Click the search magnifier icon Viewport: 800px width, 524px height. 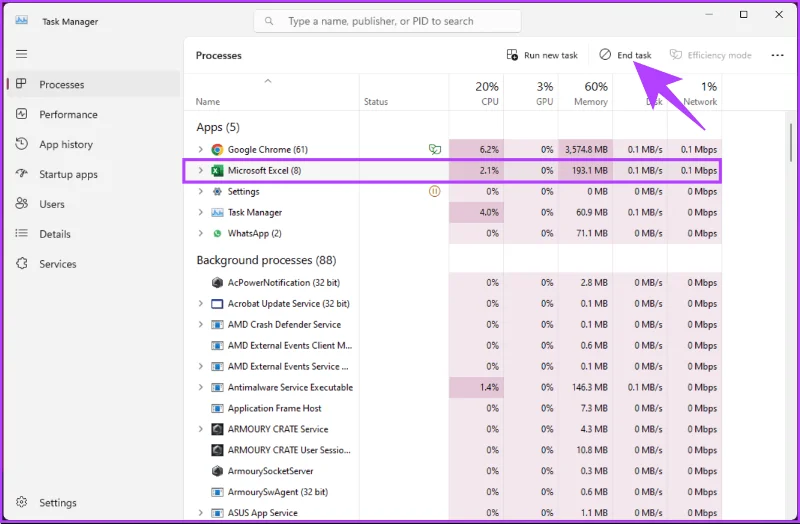pyautogui.click(x=269, y=21)
